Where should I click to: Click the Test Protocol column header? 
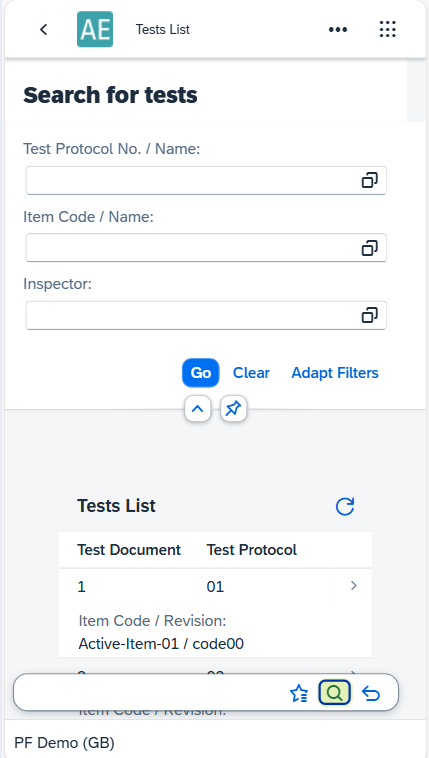252,550
